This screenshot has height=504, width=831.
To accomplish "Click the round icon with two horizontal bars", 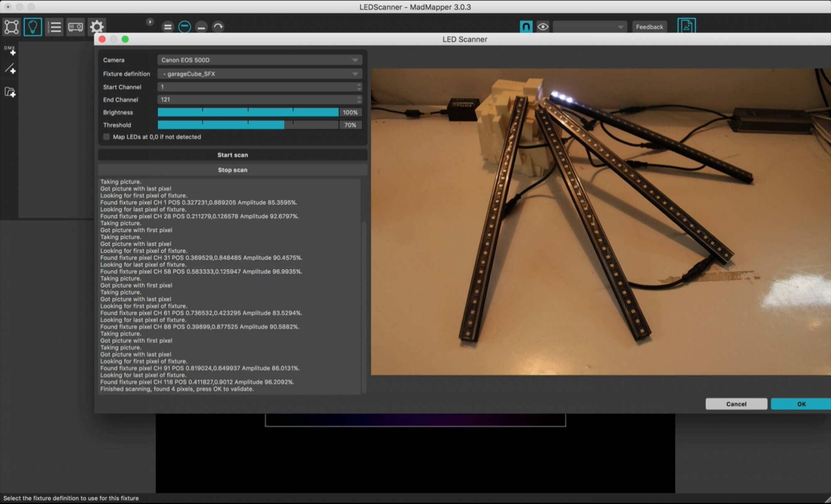I will point(167,27).
